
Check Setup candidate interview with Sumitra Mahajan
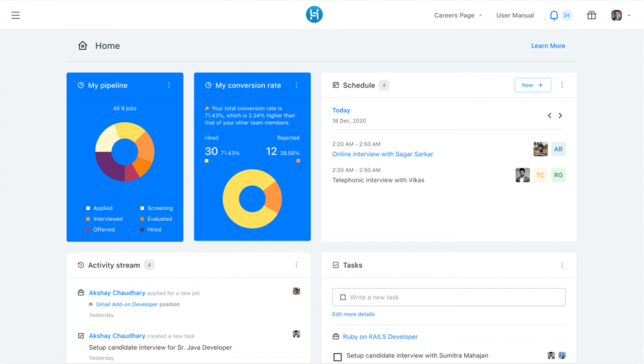point(338,357)
